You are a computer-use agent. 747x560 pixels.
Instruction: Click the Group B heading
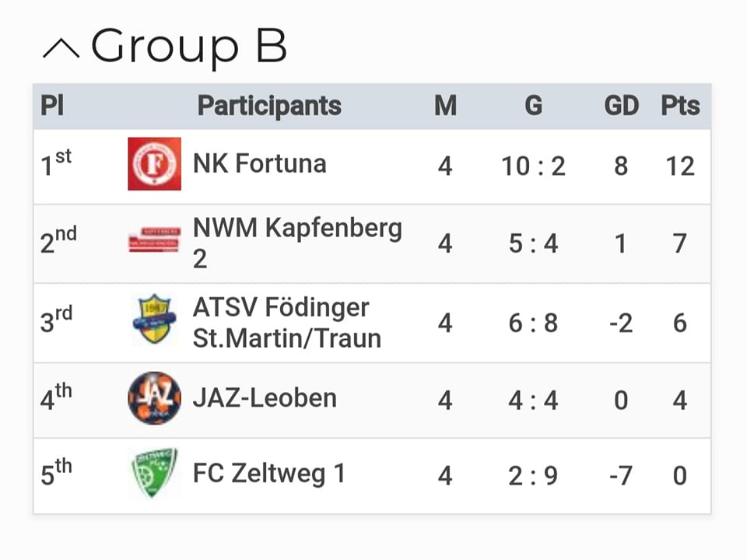tap(188, 46)
